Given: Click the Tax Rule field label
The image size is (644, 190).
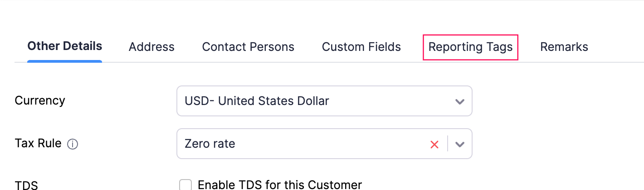Looking at the screenshot, I should pos(38,144).
